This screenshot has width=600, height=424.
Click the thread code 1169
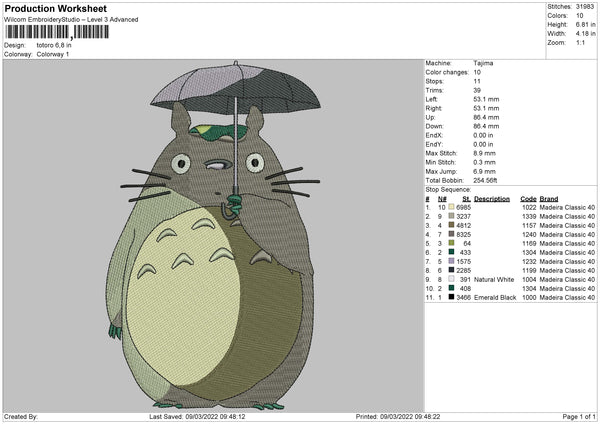coord(529,243)
